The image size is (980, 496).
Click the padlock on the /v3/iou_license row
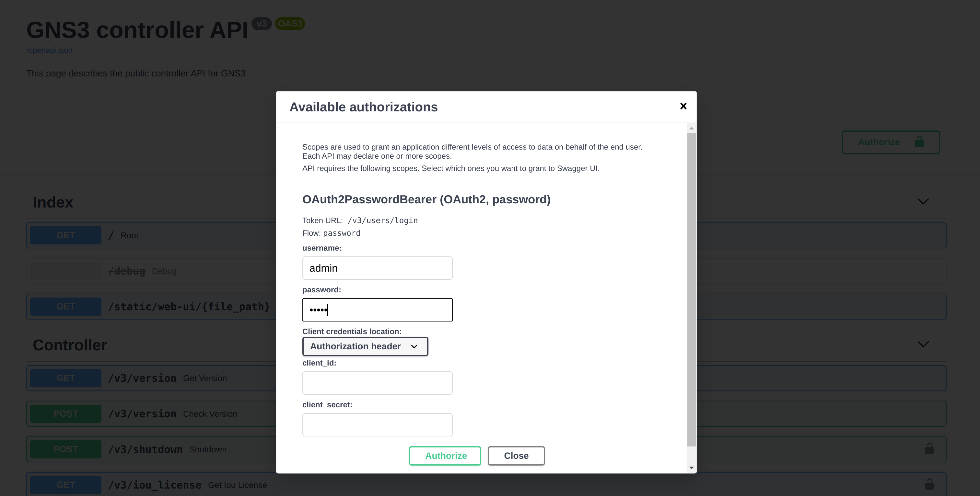929,484
